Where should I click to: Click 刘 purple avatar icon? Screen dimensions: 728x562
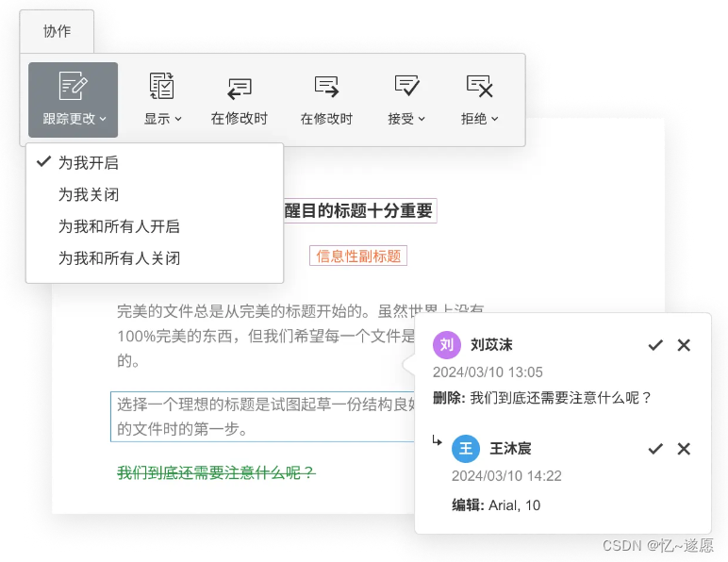(447, 345)
